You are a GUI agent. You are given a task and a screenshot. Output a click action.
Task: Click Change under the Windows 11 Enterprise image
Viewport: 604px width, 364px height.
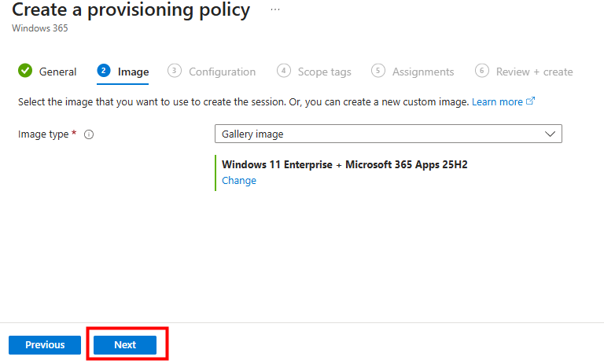pos(239,180)
